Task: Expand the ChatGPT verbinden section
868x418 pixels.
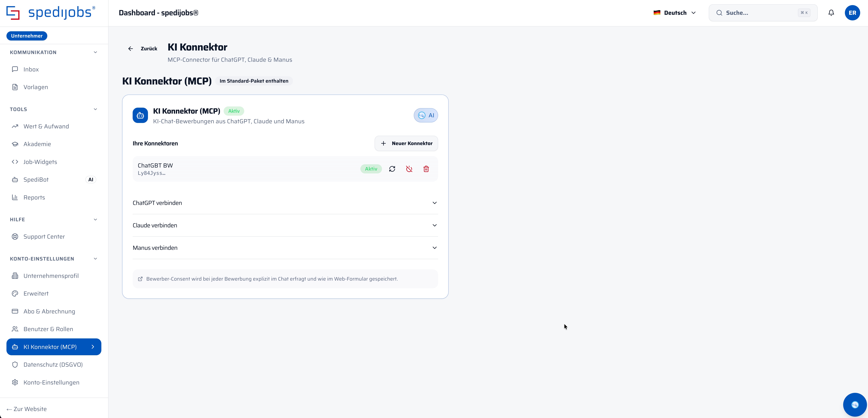Action: click(x=285, y=203)
